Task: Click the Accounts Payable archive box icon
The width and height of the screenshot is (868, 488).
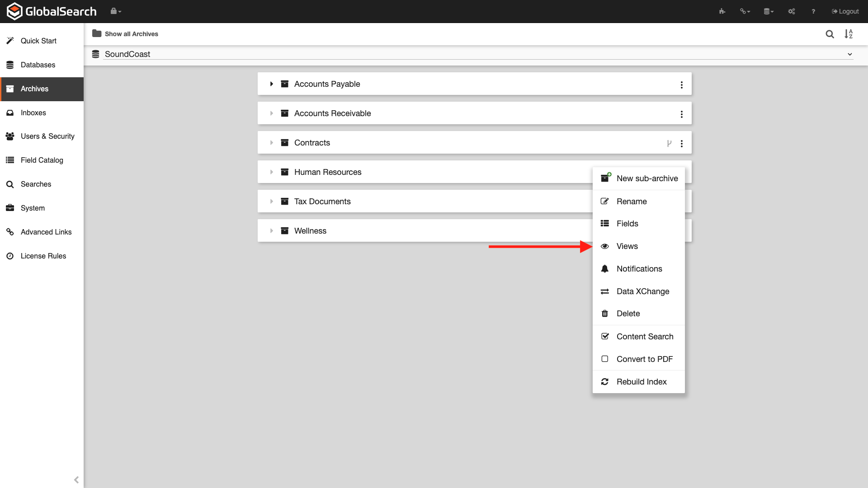Action: [284, 84]
